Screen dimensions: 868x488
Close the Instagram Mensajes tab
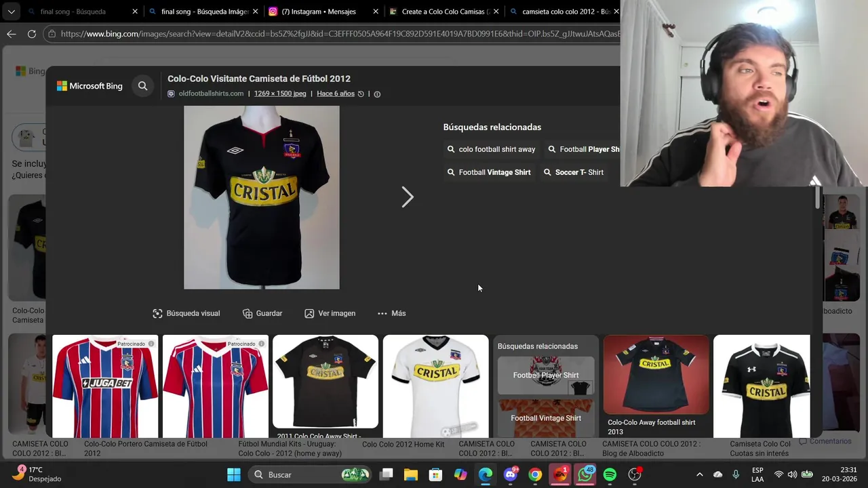376,12
